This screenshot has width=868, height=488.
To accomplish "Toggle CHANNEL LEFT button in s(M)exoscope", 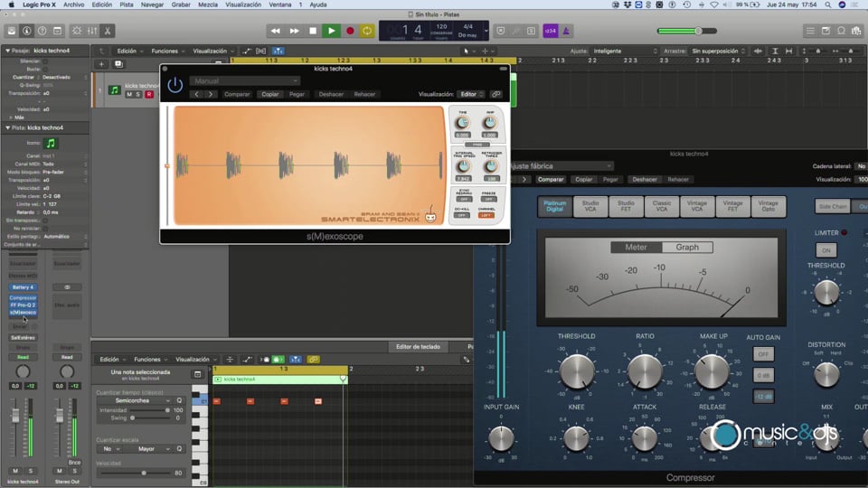I will pos(486,215).
